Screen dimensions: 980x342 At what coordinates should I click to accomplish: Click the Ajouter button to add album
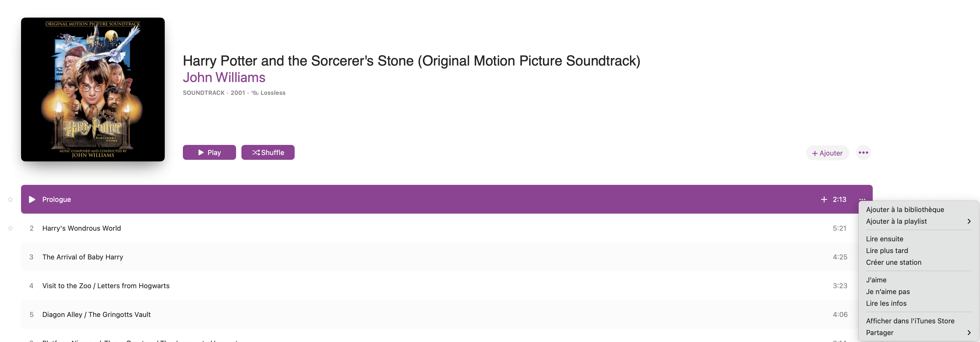coord(827,153)
